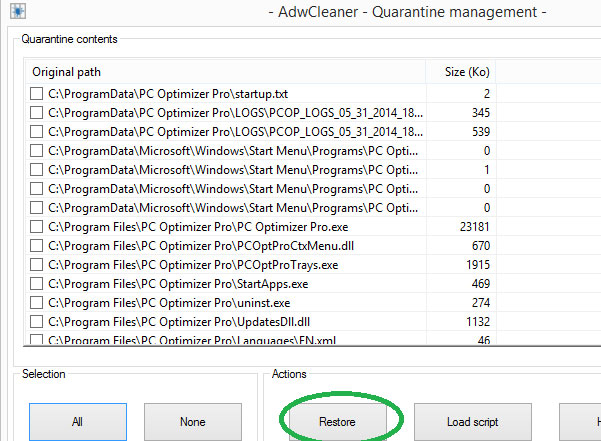Enable the PCOptProCtxMenu.dll checkbox
The width and height of the screenshot is (601, 441).
tap(37, 245)
